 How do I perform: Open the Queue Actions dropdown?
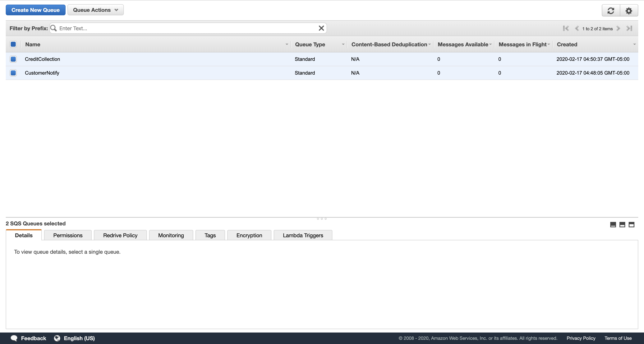(95, 10)
